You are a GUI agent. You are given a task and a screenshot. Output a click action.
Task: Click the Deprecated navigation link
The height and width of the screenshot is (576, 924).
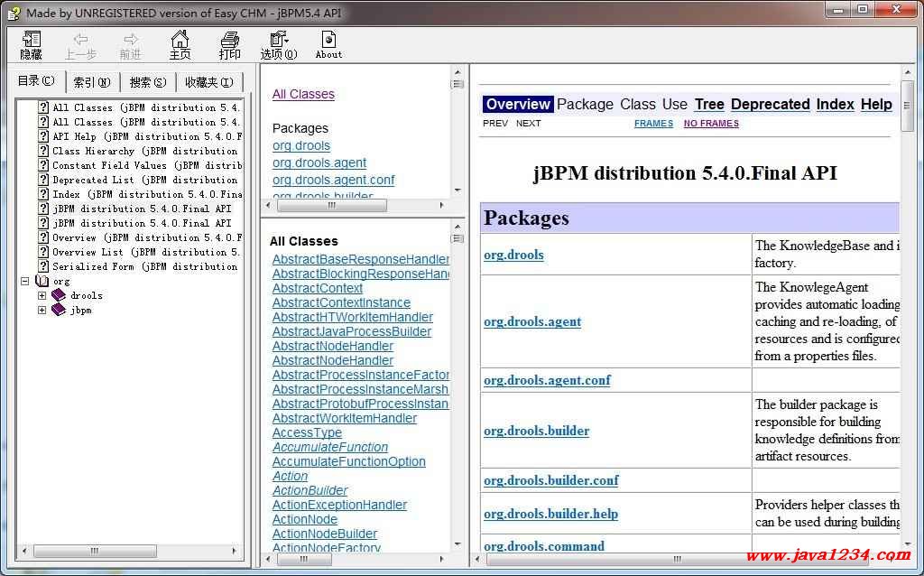(770, 104)
